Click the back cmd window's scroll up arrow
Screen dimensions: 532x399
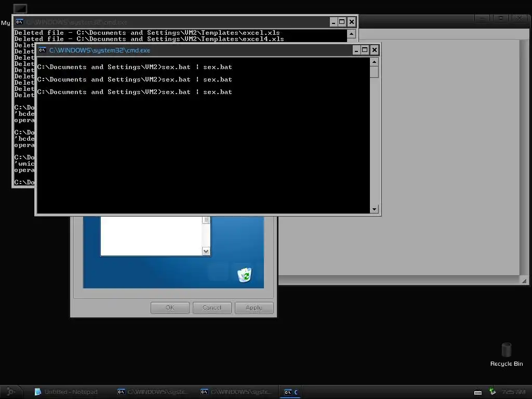(352, 34)
